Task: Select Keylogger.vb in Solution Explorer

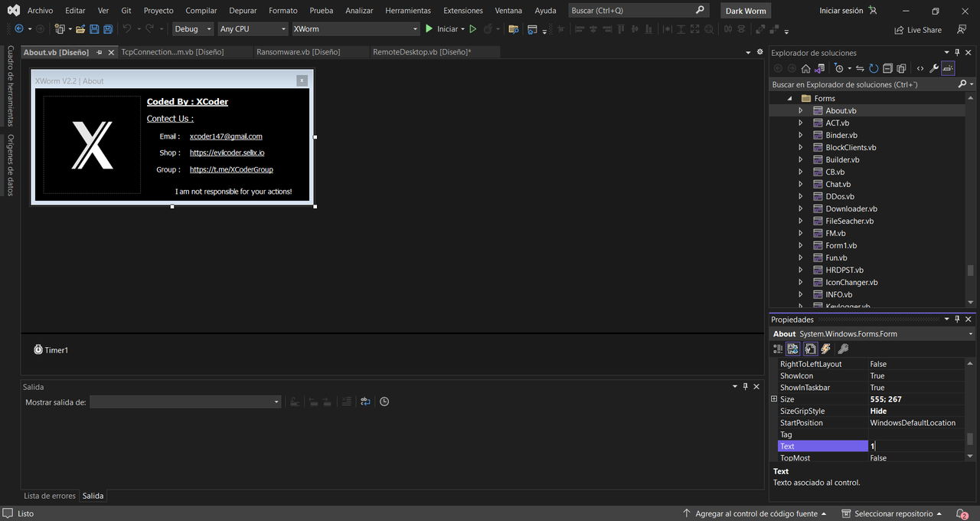Action: [848, 306]
